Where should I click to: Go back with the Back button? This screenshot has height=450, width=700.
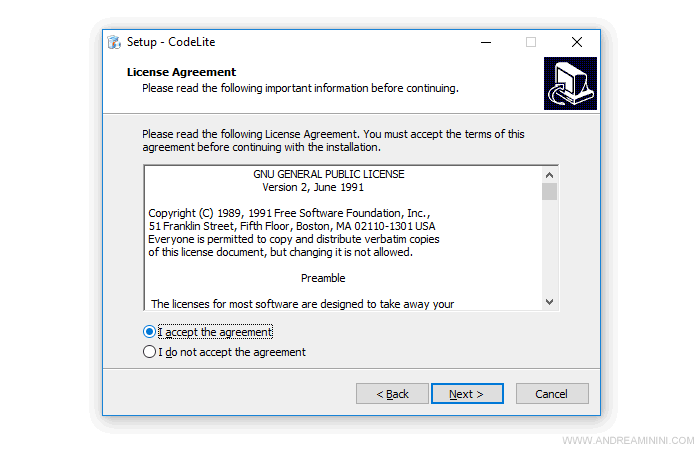tap(392, 394)
